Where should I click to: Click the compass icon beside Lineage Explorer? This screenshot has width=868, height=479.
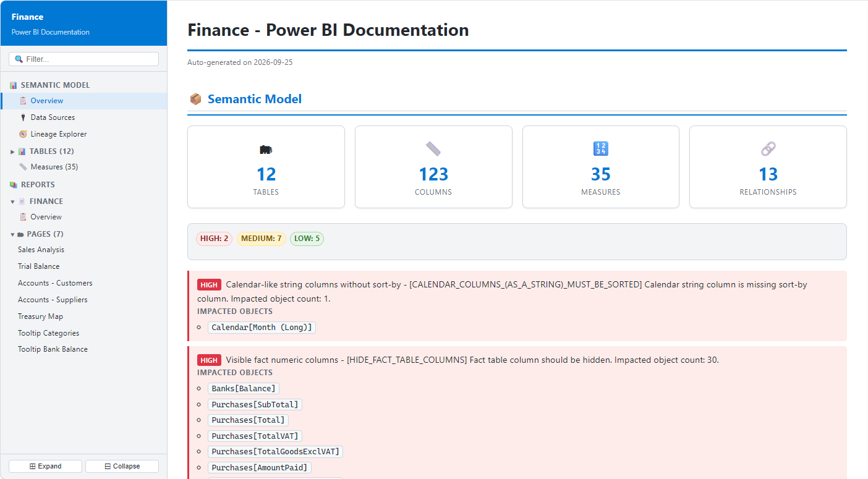(23, 134)
